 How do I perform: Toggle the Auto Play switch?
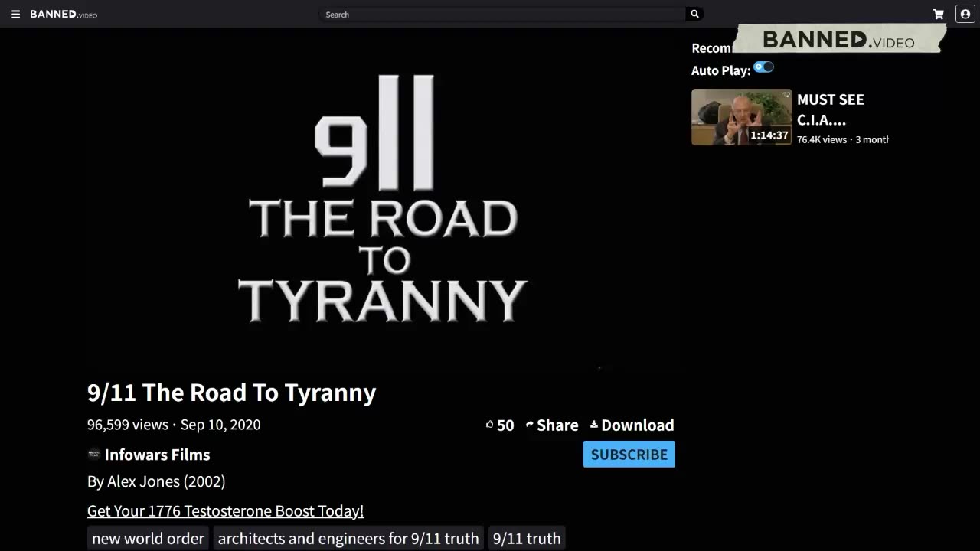pos(763,67)
